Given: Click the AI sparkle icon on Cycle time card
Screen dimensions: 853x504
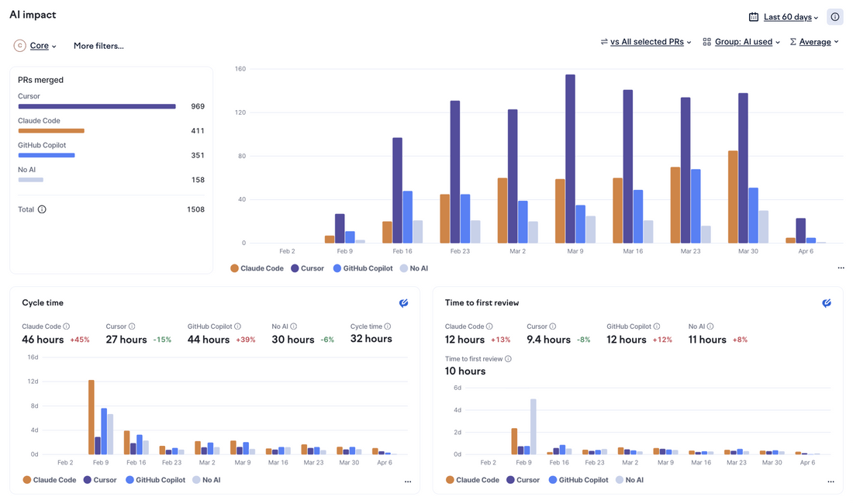Looking at the screenshot, I should click(404, 302).
